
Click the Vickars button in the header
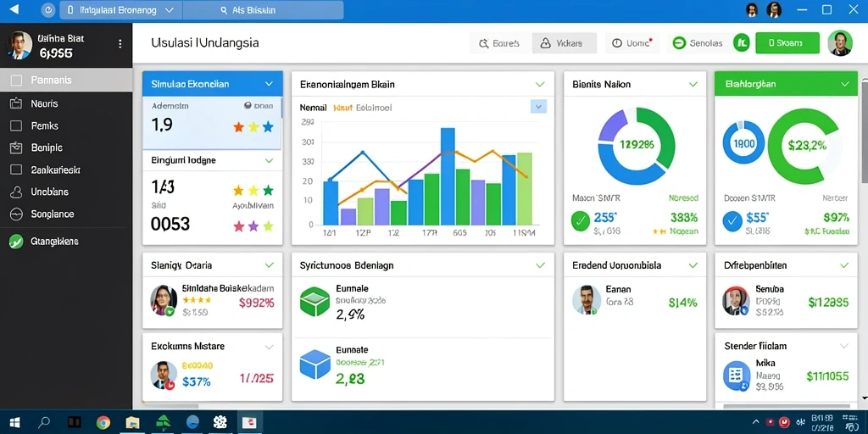click(565, 43)
